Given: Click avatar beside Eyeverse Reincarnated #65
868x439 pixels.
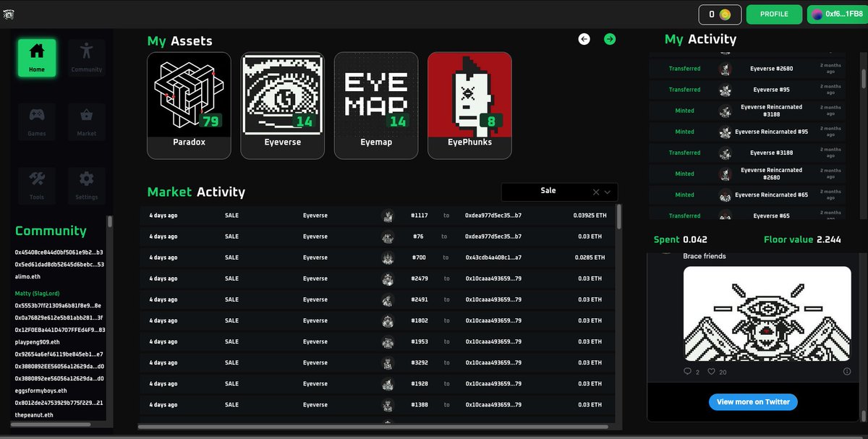Looking at the screenshot, I should [725, 195].
